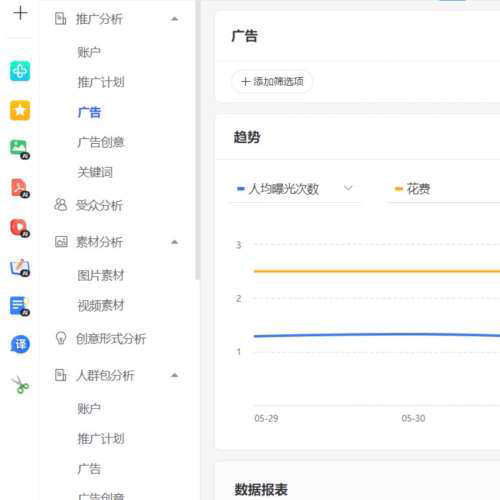The width and height of the screenshot is (500, 500).
Task: Open the red shield app icon
Action: pos(20,228)
